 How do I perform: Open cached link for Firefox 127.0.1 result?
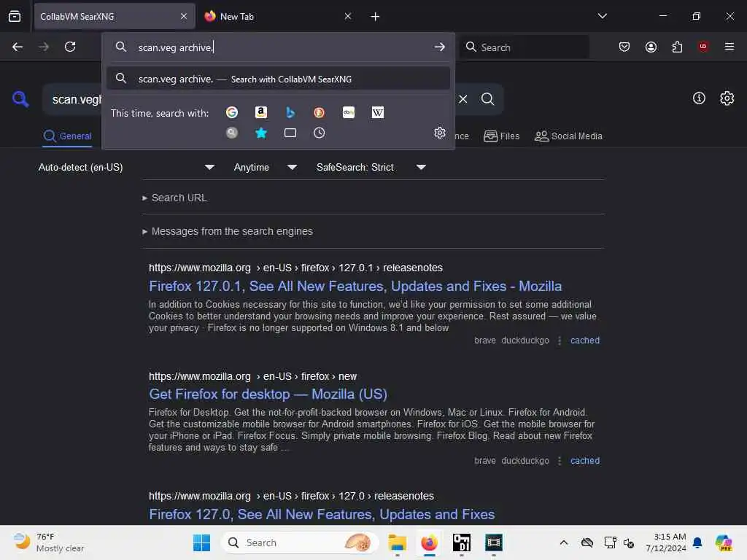[584, 341]
